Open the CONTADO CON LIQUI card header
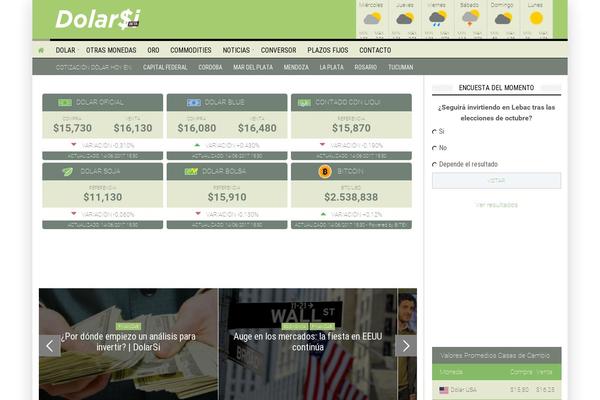This screenshot has height=400, width=600. (x=351, y=103)
